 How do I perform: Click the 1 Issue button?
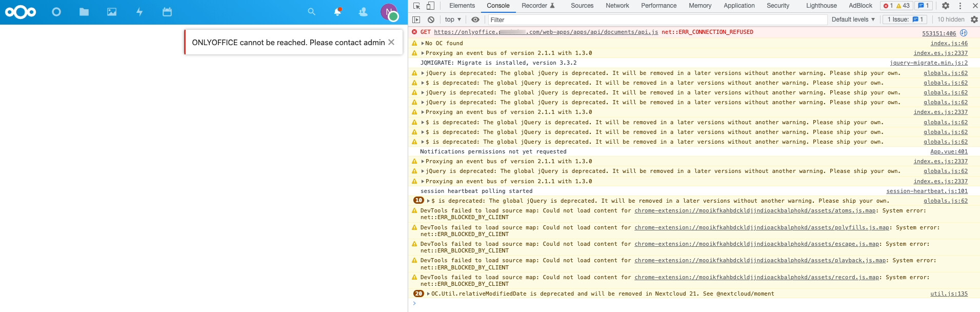click(906, 19)
